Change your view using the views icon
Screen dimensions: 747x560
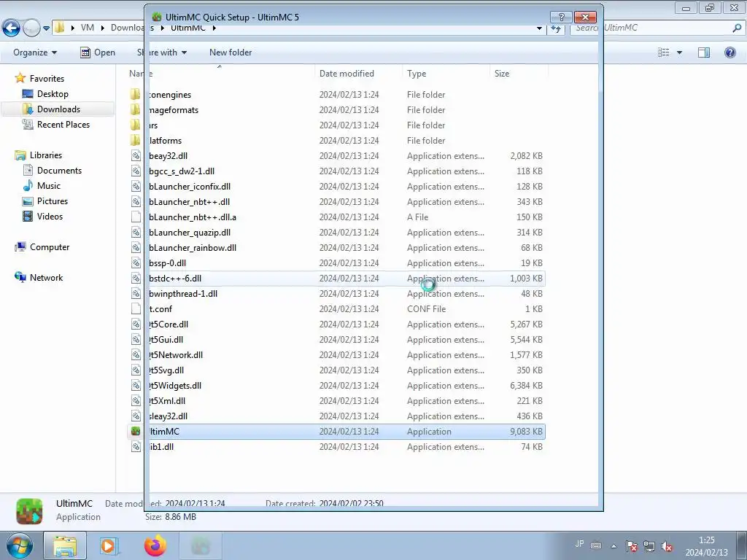tap(664, 52)
